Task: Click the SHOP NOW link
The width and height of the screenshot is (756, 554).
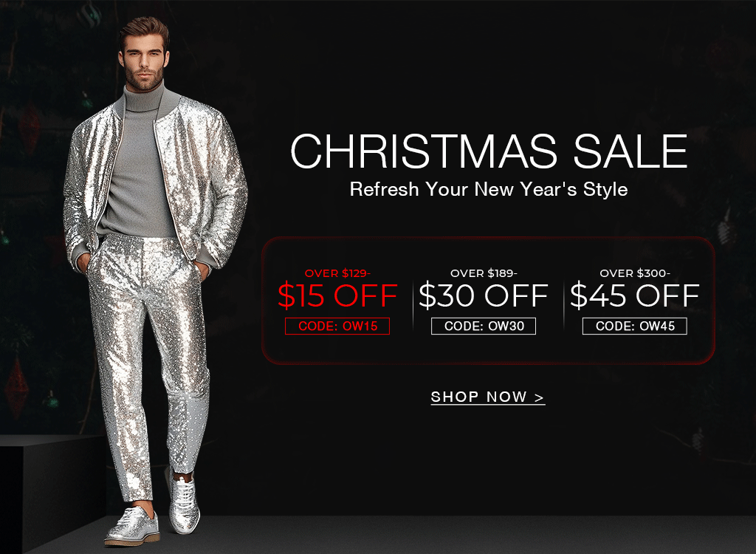Action: 488,397
